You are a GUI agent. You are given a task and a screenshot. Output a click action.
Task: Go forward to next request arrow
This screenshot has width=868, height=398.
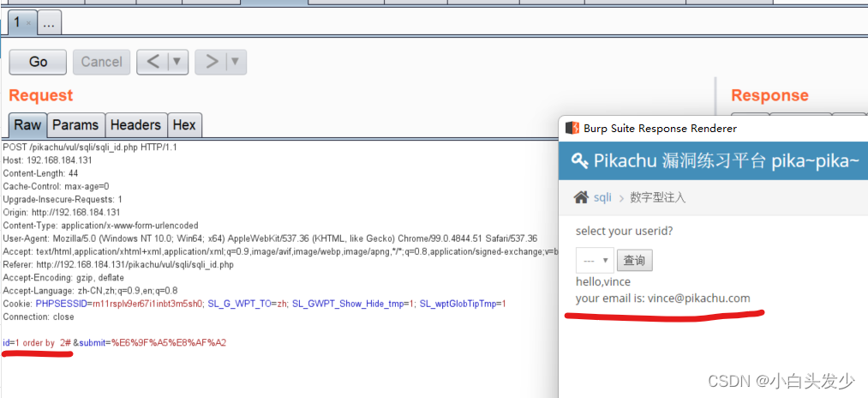212,62
